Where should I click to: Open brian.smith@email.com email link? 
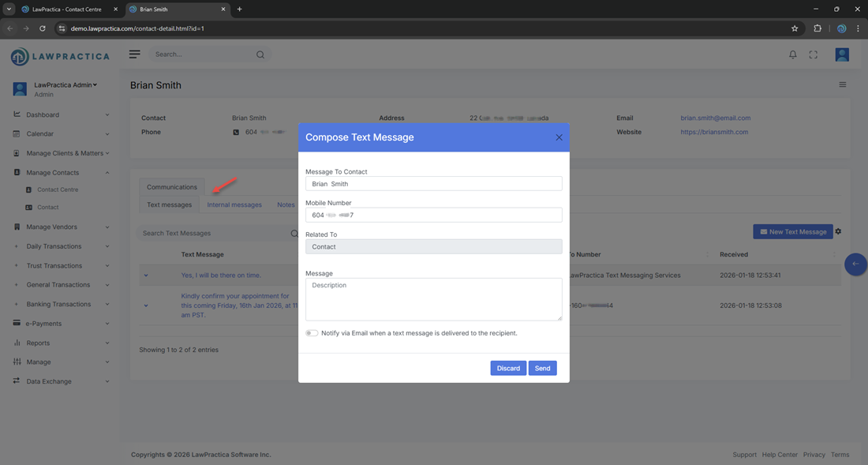pos(715,118)
